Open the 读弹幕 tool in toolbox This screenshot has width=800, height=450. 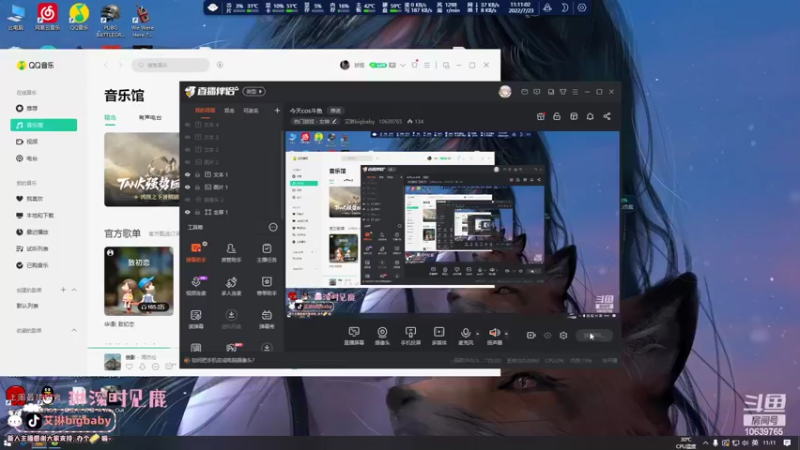[196, 319]
